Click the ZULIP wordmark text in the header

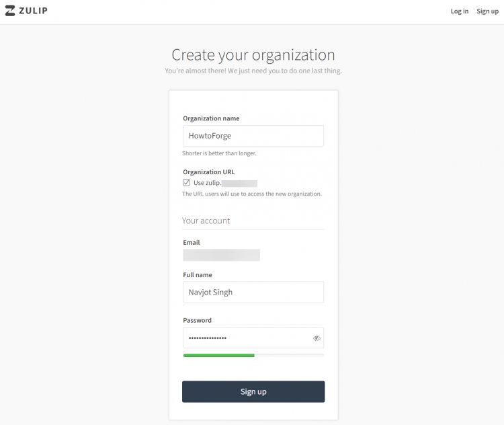[33, 11]
